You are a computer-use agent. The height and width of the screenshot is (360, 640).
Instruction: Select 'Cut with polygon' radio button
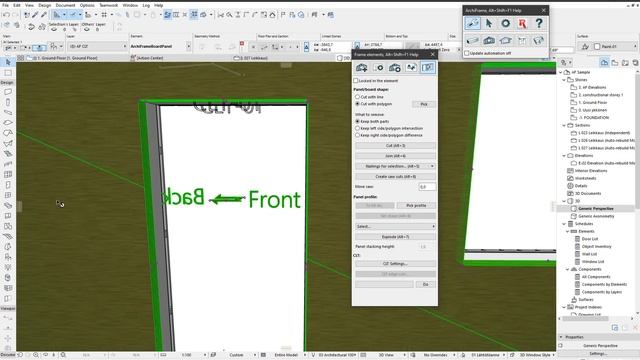(x=358, y=104)
